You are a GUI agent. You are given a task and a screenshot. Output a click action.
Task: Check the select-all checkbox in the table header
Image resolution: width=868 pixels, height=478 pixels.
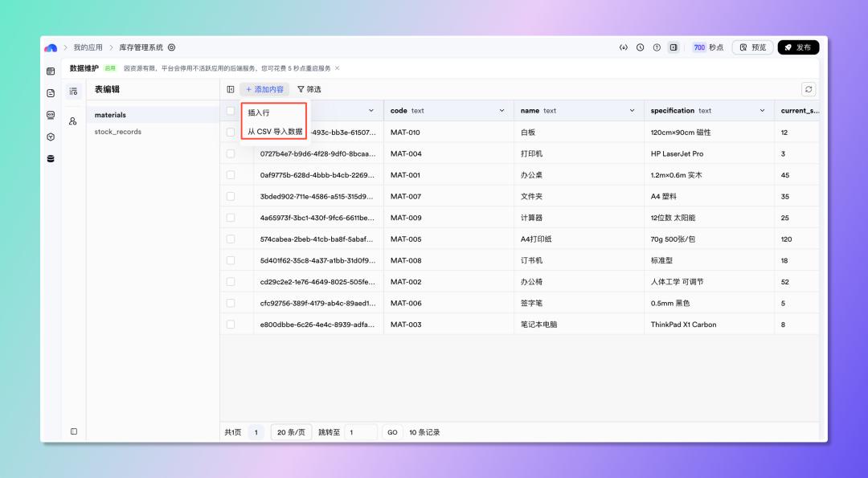point(231,110)
